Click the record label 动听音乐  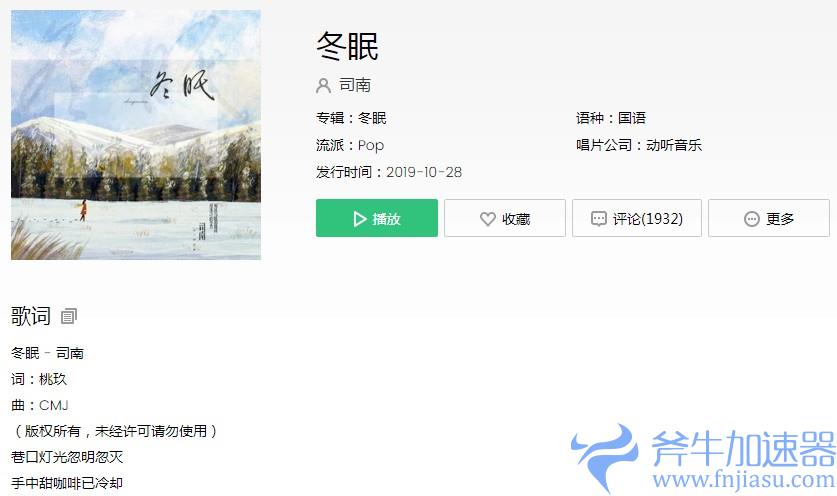674,145
